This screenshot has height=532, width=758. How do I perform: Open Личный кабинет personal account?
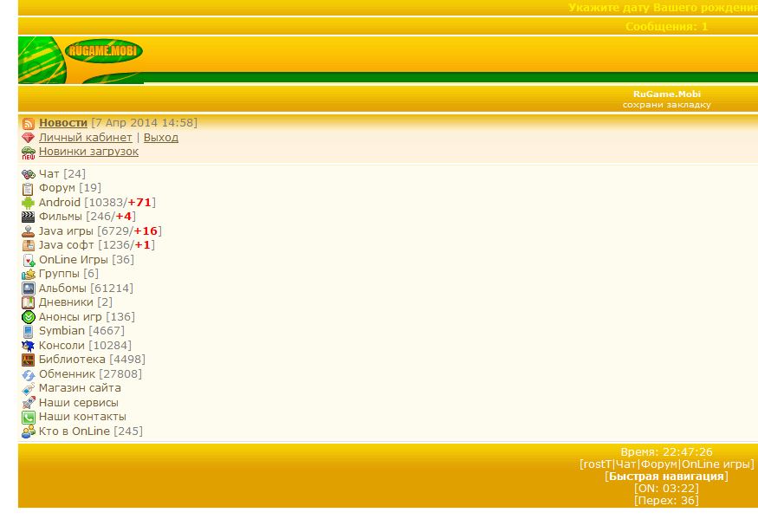click(x=86, y=138)
